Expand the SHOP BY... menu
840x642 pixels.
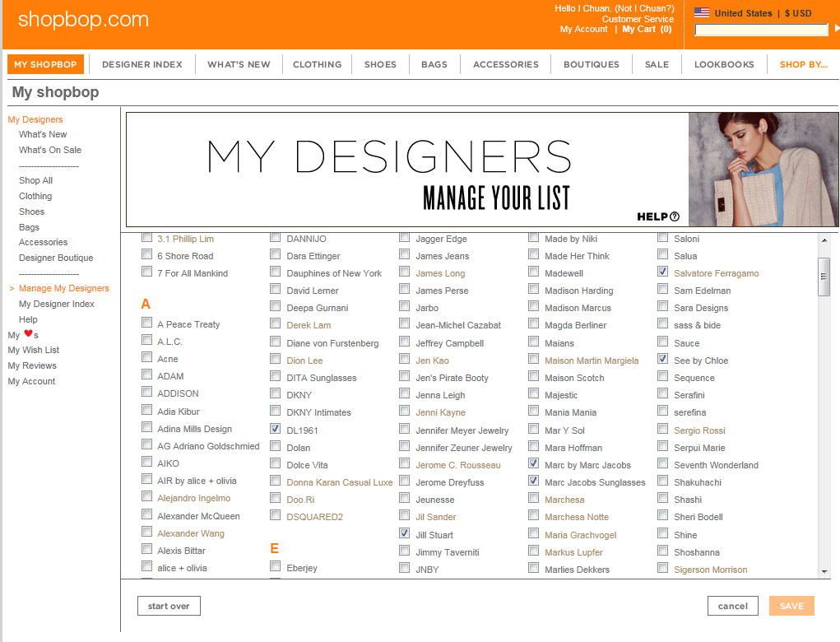pos(804,64)
